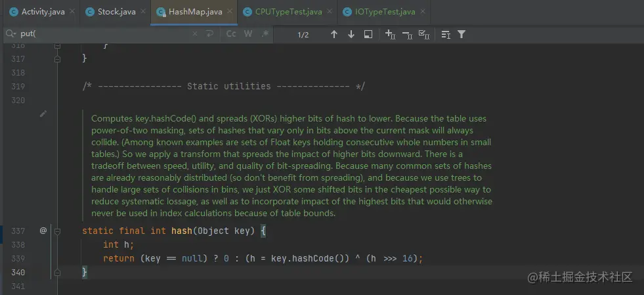
Task: Click the Stock.java file type icon
Action: coord(90,12)
